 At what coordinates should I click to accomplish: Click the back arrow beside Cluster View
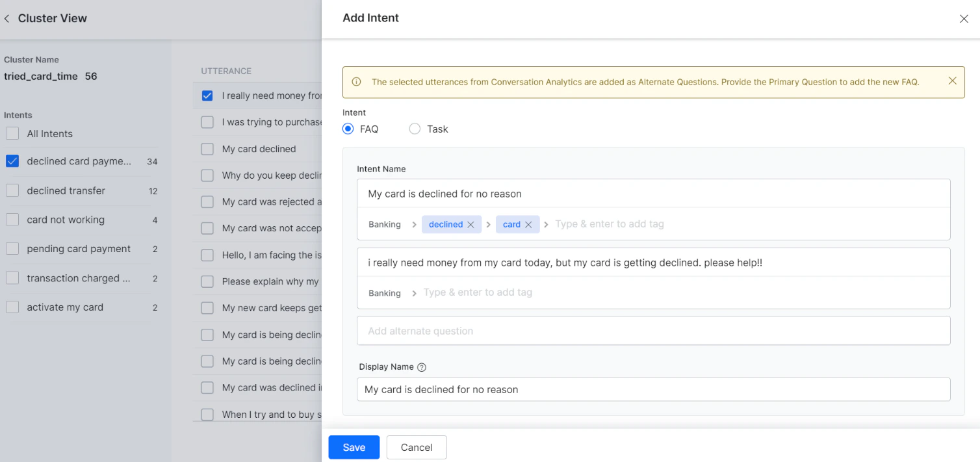tap(6, 18)
